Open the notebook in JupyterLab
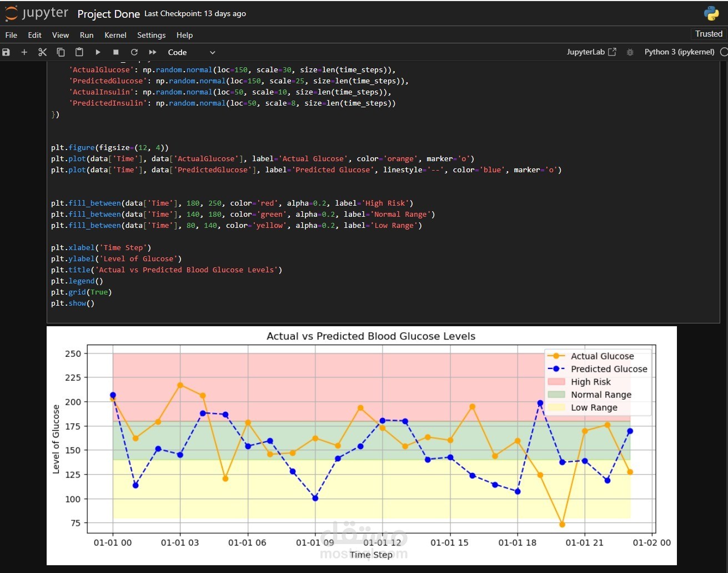This screenshot has width=728, height=573. coord(591,52)
